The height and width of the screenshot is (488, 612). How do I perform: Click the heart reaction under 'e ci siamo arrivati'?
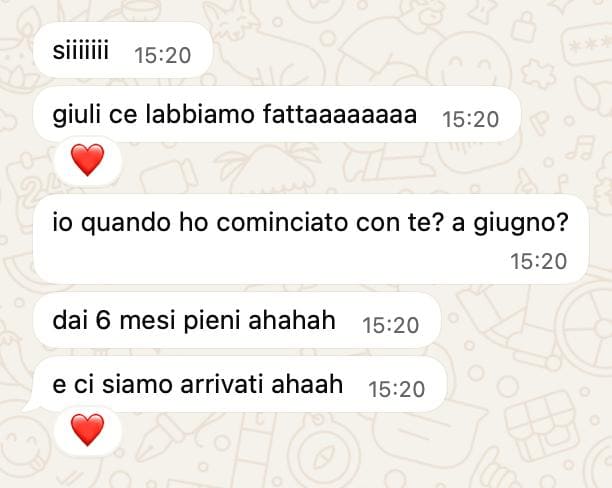point(87,430)
